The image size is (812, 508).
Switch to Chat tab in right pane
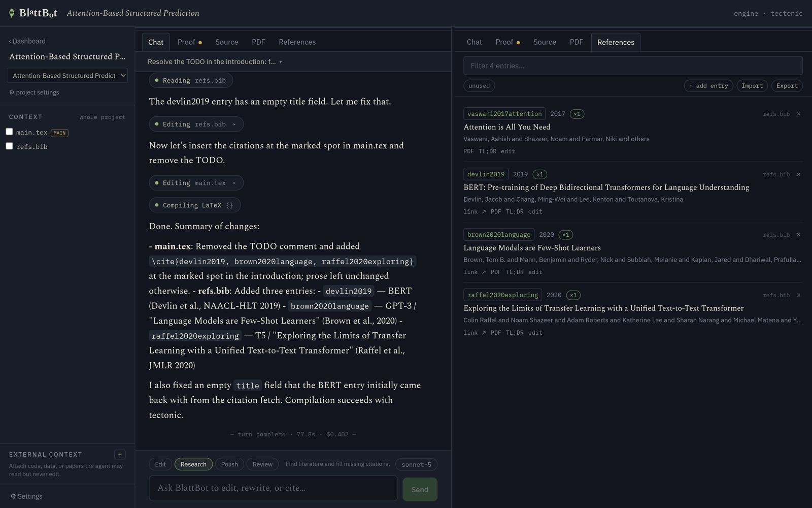(x=475, y=42)
